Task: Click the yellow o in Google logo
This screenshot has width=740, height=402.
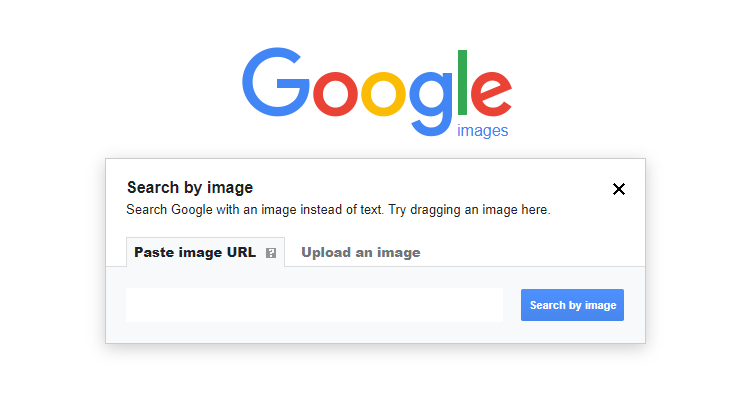Action: tap(383, 93)
